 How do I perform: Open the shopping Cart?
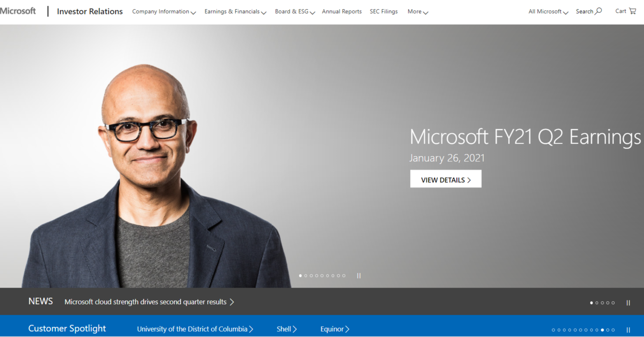[x=625, y=11]
